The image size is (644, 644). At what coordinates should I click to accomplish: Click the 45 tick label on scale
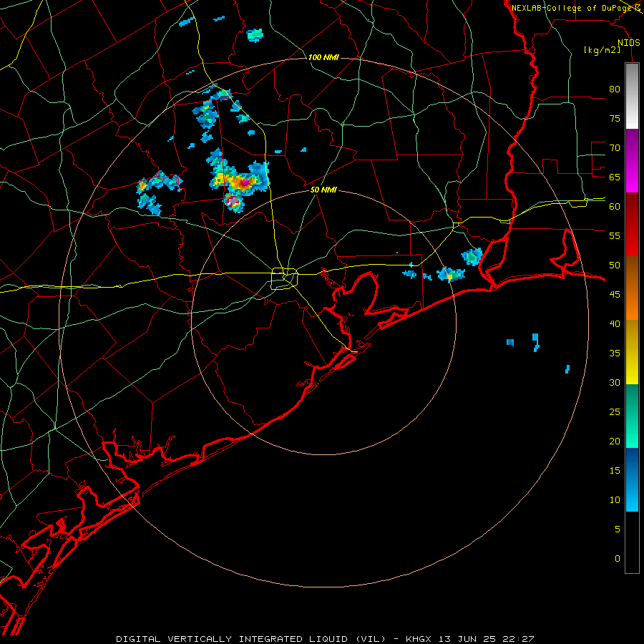click(x=615, y=295)
